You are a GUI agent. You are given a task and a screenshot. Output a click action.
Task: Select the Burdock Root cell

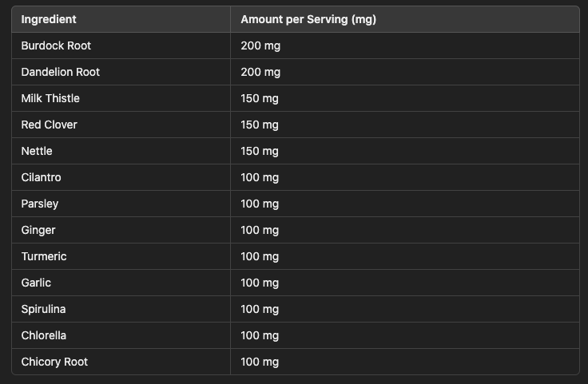pos(56,46)
